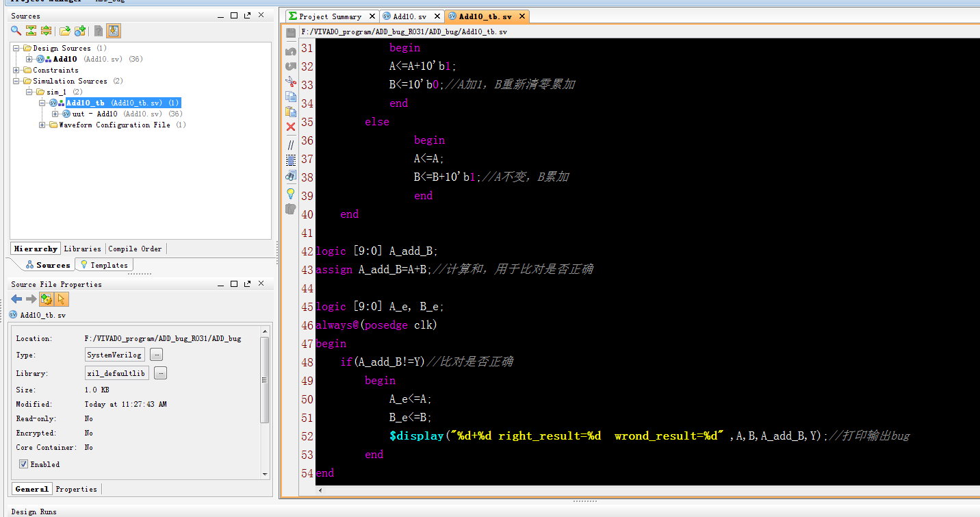Image resolution: width=980 pixels, height=517 pixels.
Task: Collapse the sim_1 folder
Action: click(29, 92)
